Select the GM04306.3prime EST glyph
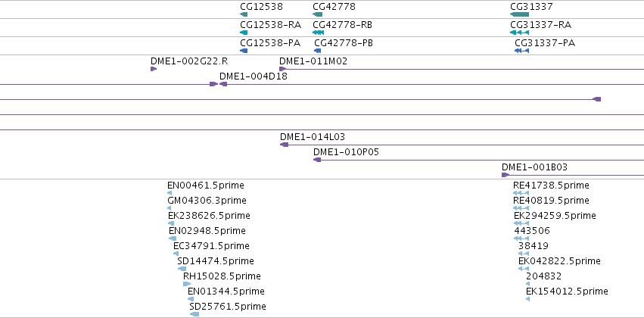 pyautogui.click(x=170, y=208)
